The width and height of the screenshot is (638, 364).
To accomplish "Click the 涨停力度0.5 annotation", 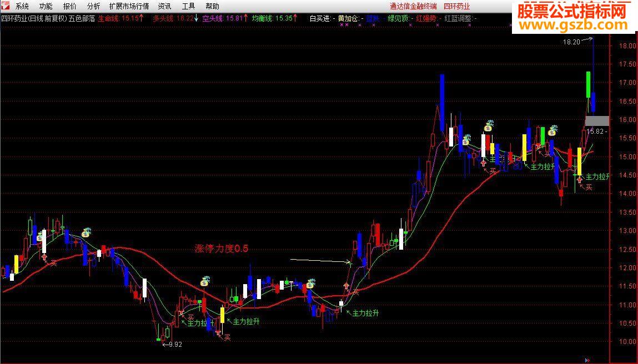I will pyautogui.click(x=222, y=249).
